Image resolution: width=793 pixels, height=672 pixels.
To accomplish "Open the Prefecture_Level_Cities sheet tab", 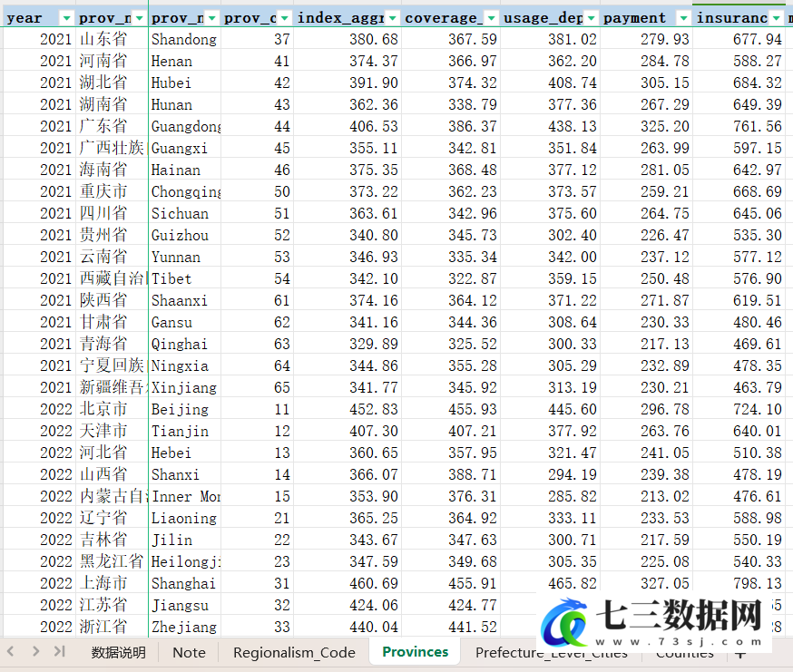I will click(552, 653).
